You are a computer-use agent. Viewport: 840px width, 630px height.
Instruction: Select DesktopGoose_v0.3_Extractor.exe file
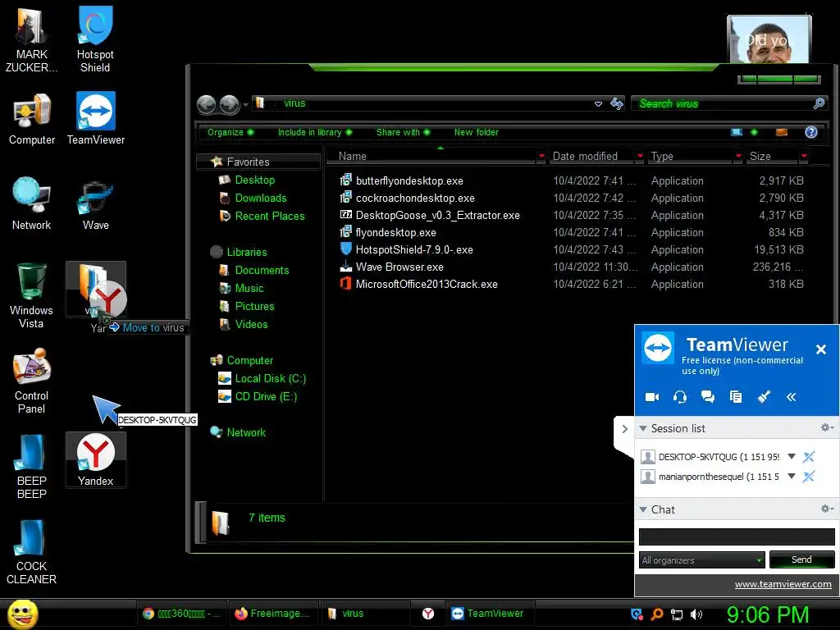(x=438, y=216)
